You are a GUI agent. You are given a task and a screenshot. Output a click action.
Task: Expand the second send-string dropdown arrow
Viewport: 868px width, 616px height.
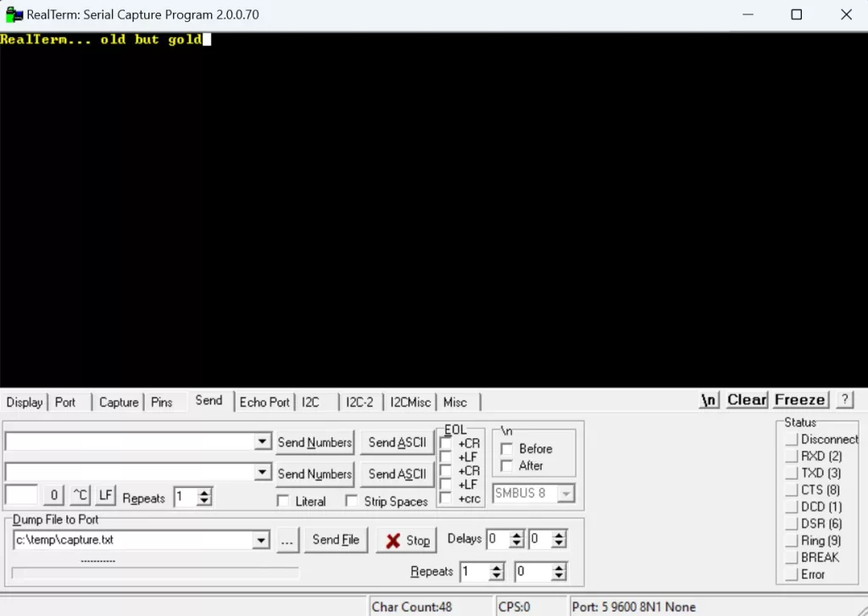click(263, 473)
